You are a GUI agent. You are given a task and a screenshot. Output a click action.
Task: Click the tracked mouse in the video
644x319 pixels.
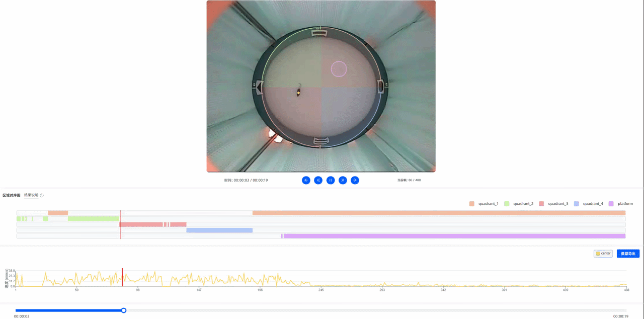click(x=299, y=92)
